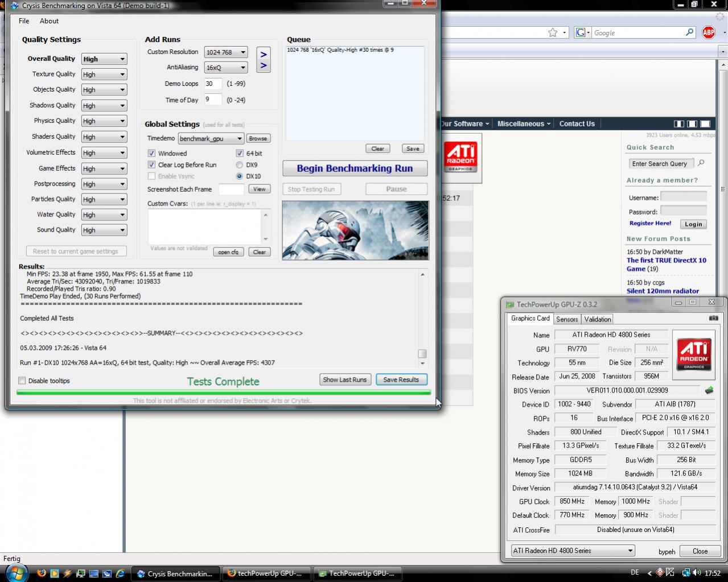Click the third page-width layout icon on website
728x582 pixels.
click(x=705, y=123)
